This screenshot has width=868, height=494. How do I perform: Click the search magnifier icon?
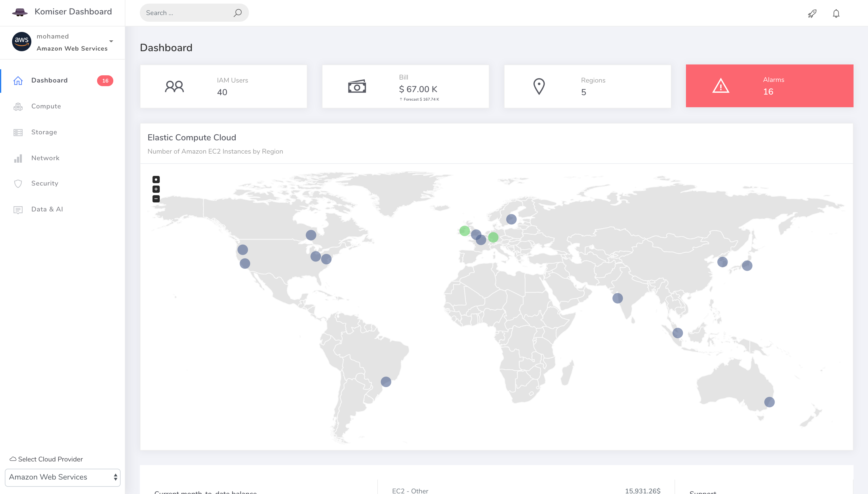pyautogui.click(x=237, y=13)
